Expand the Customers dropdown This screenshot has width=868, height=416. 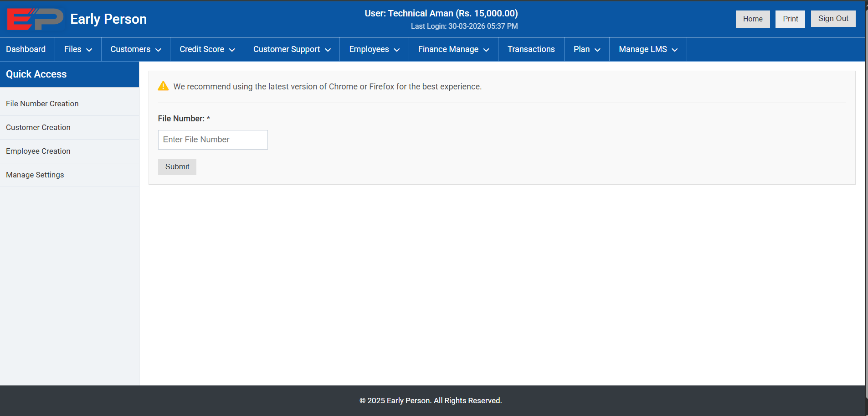coord(135,49)
